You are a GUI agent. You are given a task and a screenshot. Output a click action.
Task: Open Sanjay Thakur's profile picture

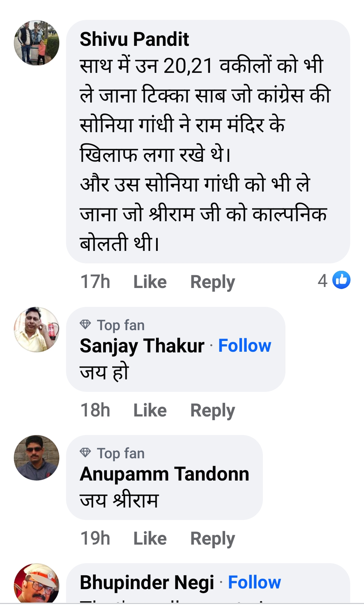(x=36, y=329)
